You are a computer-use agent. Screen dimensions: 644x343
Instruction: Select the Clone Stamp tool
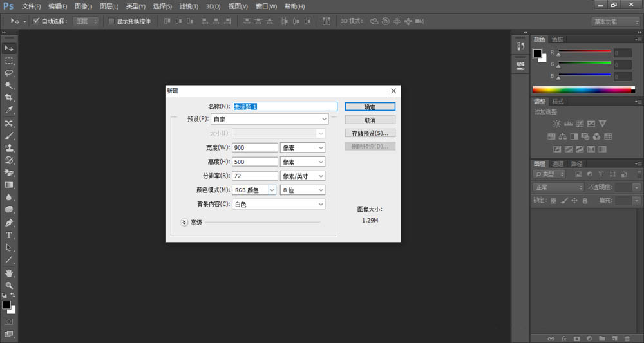(9, 148)
